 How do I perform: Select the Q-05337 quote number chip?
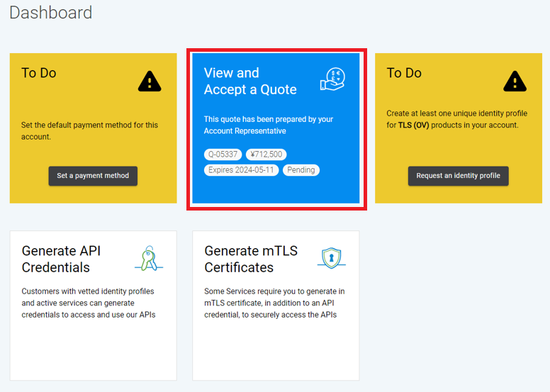pyautogui.click(x=223, y=155)
